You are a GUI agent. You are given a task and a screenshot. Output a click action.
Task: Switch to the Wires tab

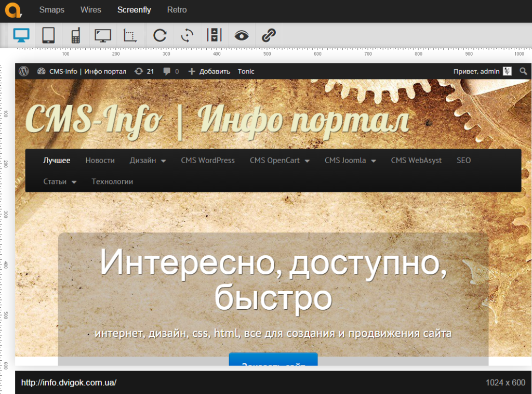[x=91, y=10]
